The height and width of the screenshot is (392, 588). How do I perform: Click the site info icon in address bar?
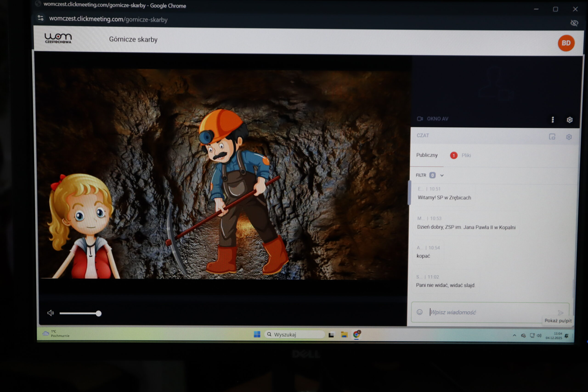click(x=40, y=18)
